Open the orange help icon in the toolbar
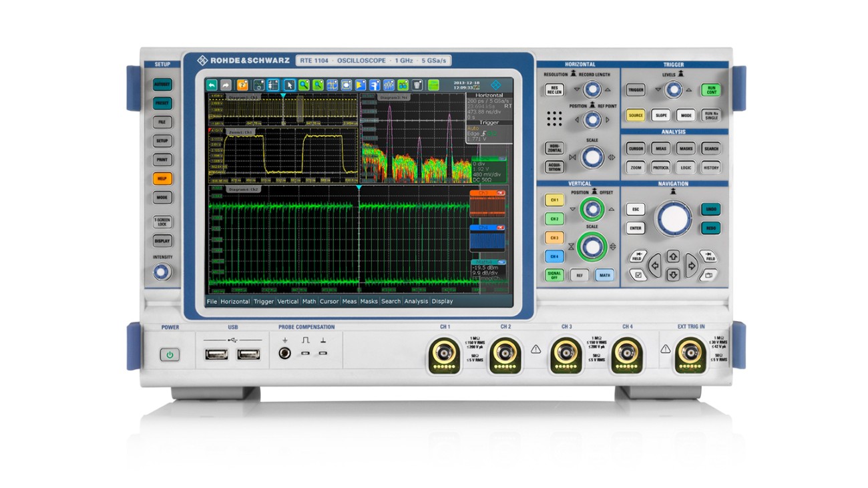 point(242,85)
